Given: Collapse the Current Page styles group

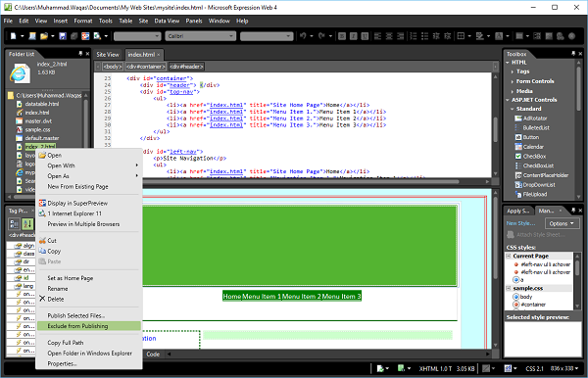Looking at the screenshot, I should click(x=509, y=256).
